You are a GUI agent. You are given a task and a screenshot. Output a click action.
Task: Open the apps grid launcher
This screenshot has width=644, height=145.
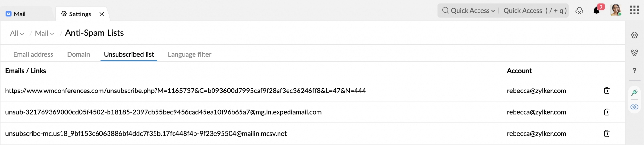[x=634, y=10]
